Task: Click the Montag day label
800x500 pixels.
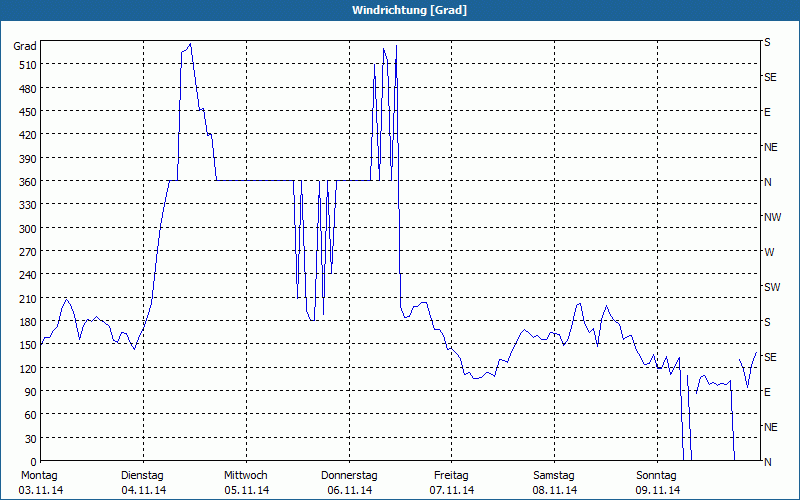Action: (39, 476)
